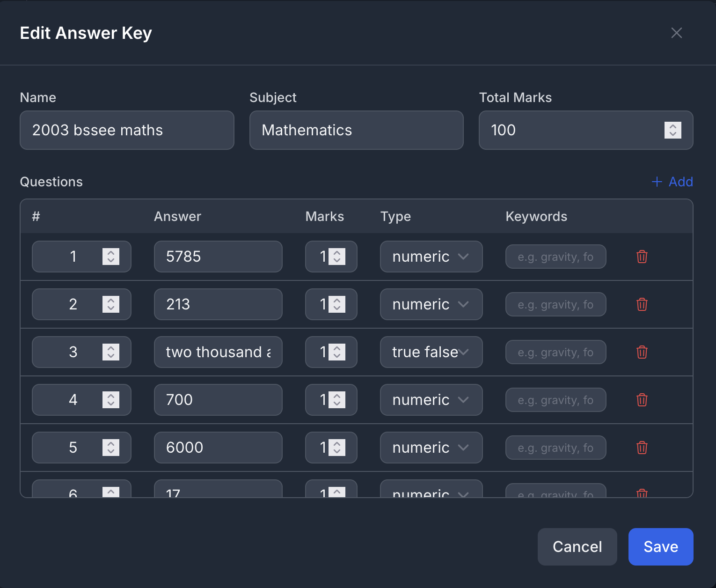
Task: Click Add to create a new question
Action: 672,182
